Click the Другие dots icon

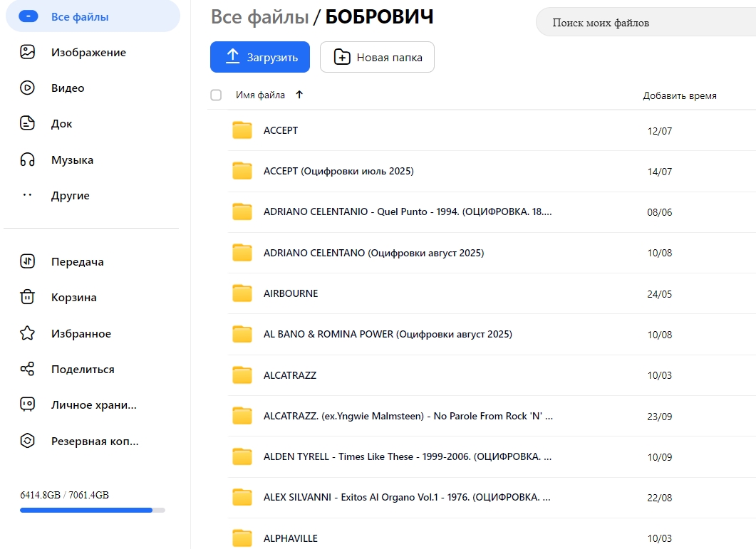click(x=28, y=195)
